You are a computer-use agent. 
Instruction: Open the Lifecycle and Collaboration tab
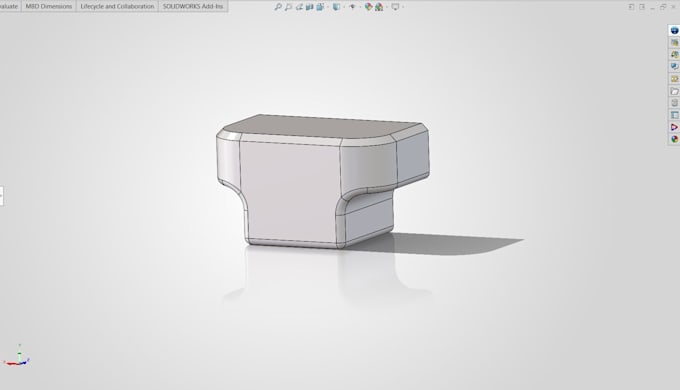pos(117,6)
